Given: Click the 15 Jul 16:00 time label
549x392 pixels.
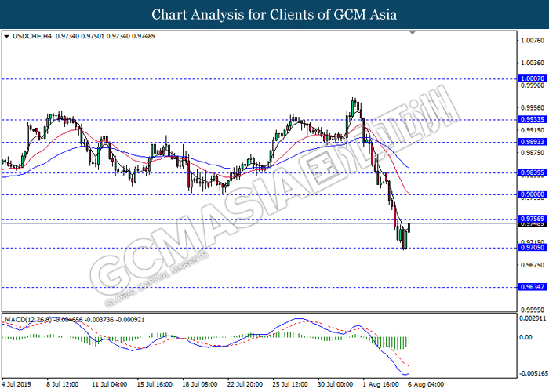Looking at the screenshot, I should pyautogui.click(x=155, y=384).
